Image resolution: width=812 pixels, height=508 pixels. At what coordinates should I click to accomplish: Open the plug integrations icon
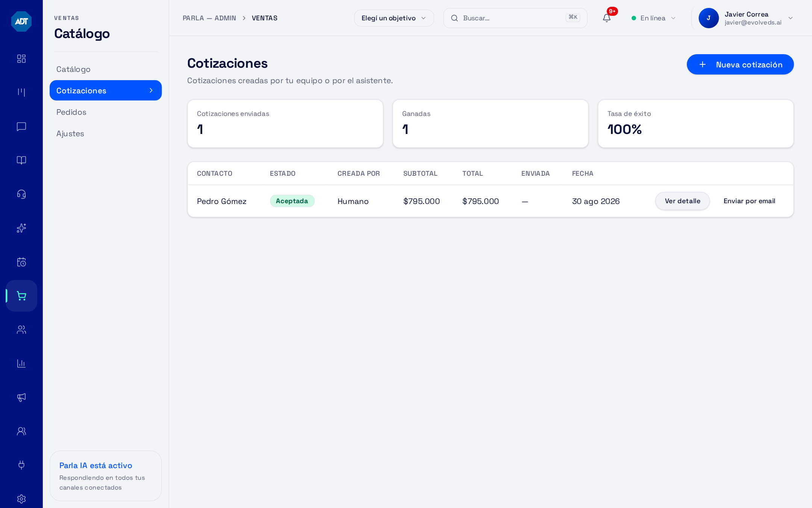pos(21,465)
